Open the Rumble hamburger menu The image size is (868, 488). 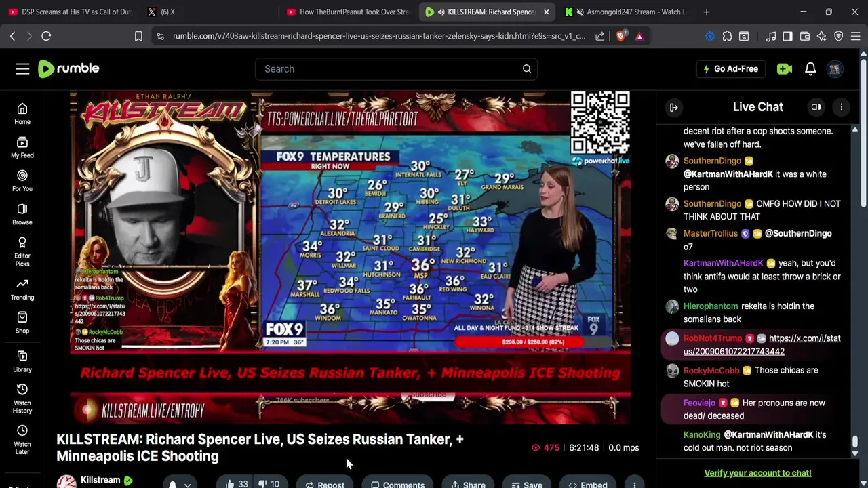22,68
